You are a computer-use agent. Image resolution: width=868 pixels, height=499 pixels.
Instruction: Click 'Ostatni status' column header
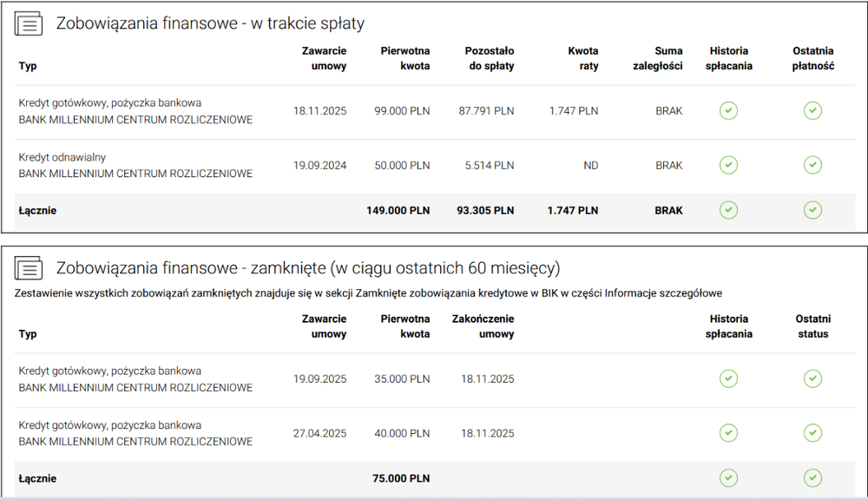812,326
